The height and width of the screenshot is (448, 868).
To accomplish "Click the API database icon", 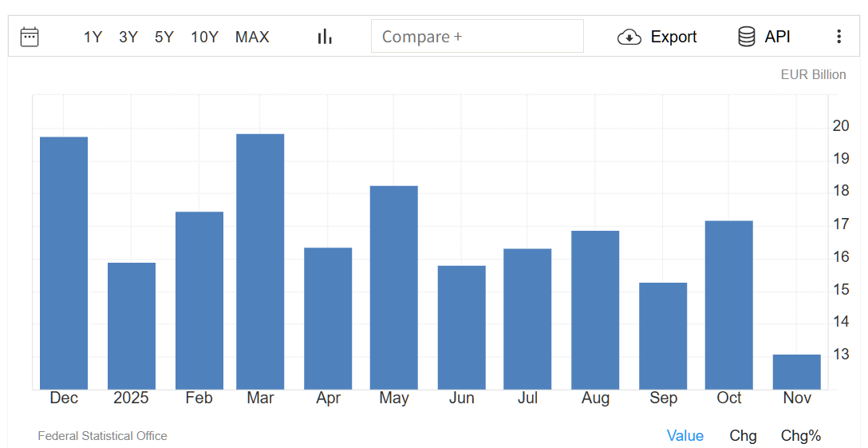I will (x=747, y=37).
